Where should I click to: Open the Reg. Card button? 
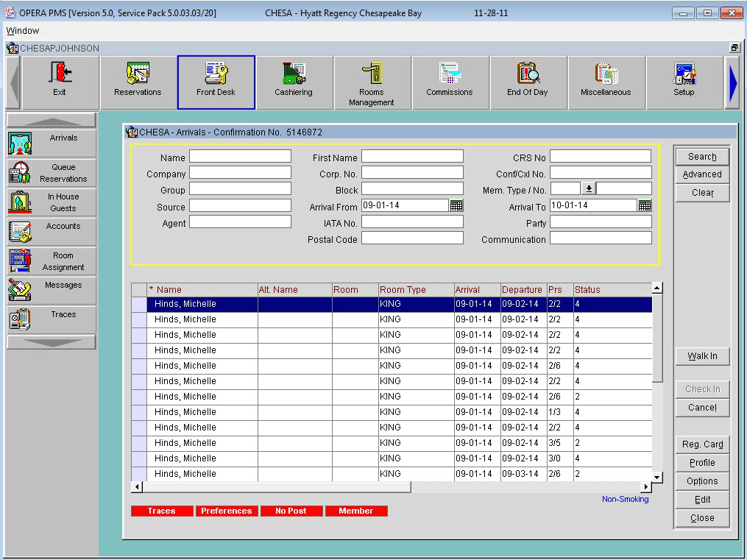point(702,444)
